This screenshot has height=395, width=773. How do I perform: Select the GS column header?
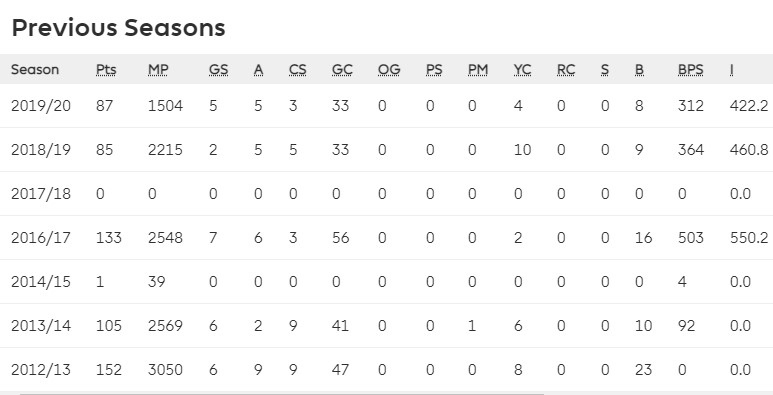tap(218, 70)
